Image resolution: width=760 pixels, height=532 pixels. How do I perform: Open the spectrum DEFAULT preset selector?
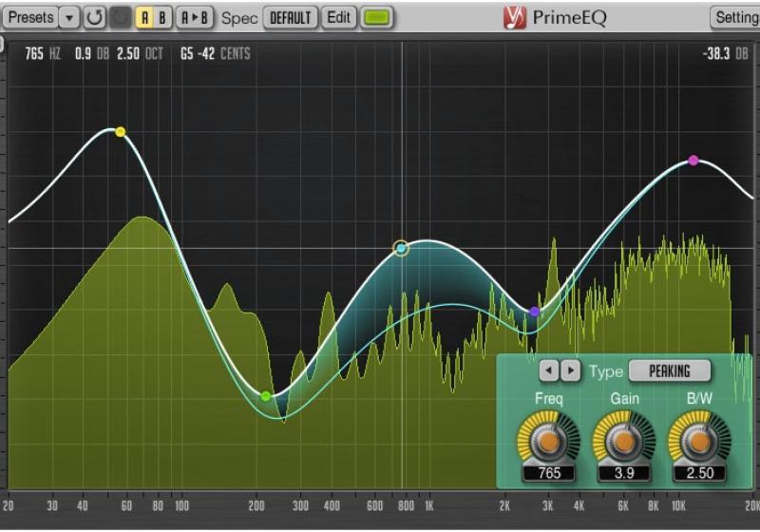pyautogui.click(x=291, y=17)
